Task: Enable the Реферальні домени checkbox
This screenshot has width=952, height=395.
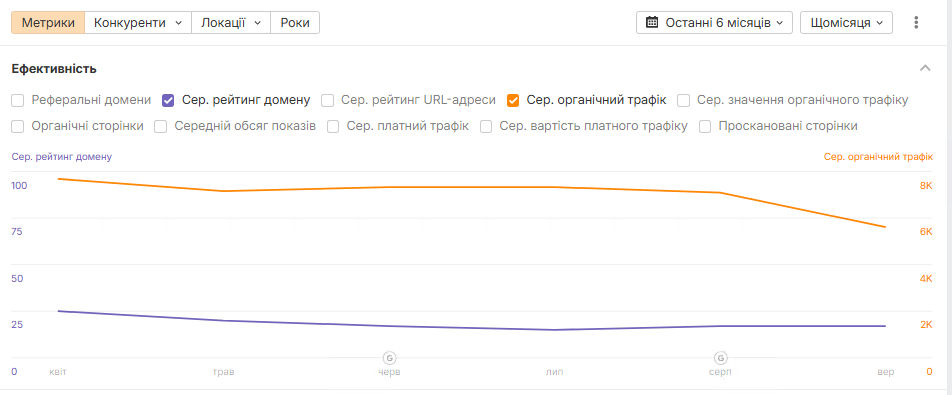Action: [x=18, y=100]
